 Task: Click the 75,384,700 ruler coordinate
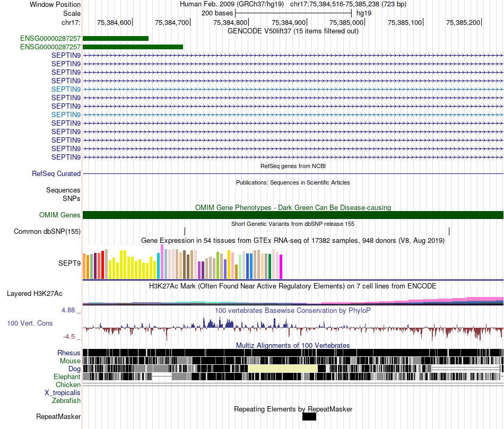[x=172, y=22]
